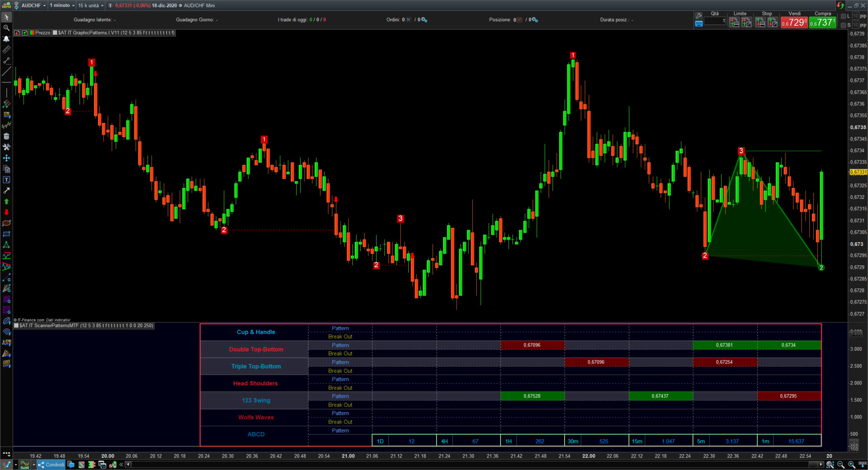Click the info icon next to the price

(x=109, y=5)
